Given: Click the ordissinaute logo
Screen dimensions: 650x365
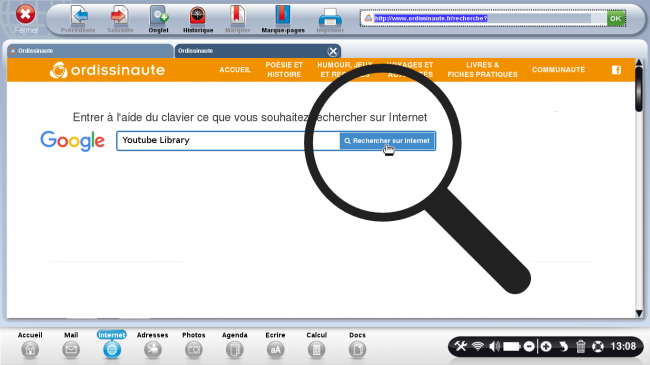Looking at the screenshot, I should [107, 70].
